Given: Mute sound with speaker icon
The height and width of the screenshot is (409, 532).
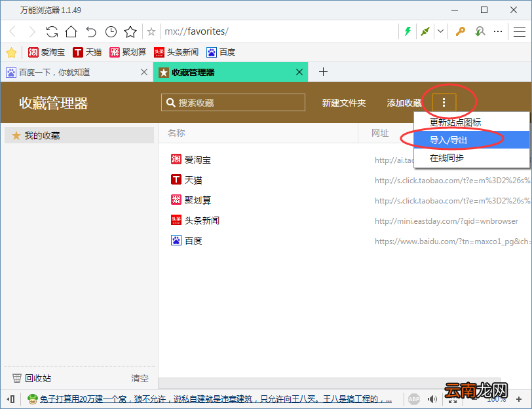Looking at the screenshot, I should 432,399.
